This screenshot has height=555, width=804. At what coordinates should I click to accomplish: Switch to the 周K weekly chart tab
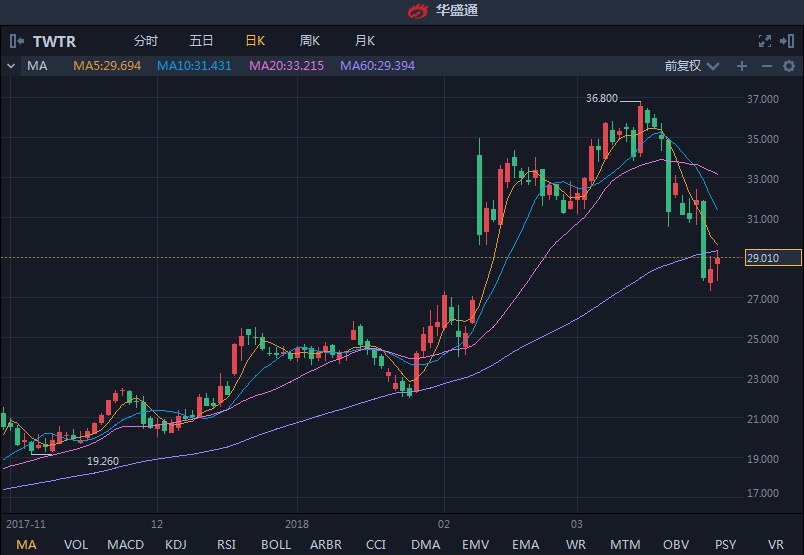309,41
